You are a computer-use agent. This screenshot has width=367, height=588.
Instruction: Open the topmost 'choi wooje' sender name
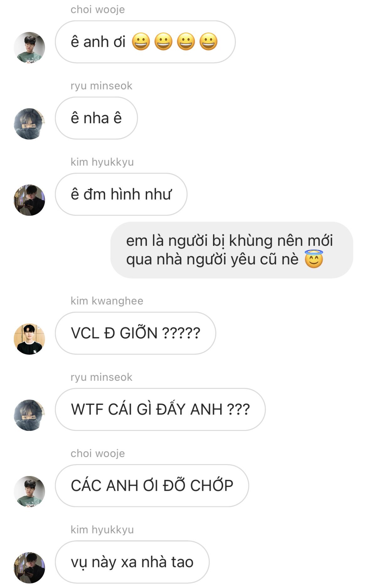click(98, 10)
